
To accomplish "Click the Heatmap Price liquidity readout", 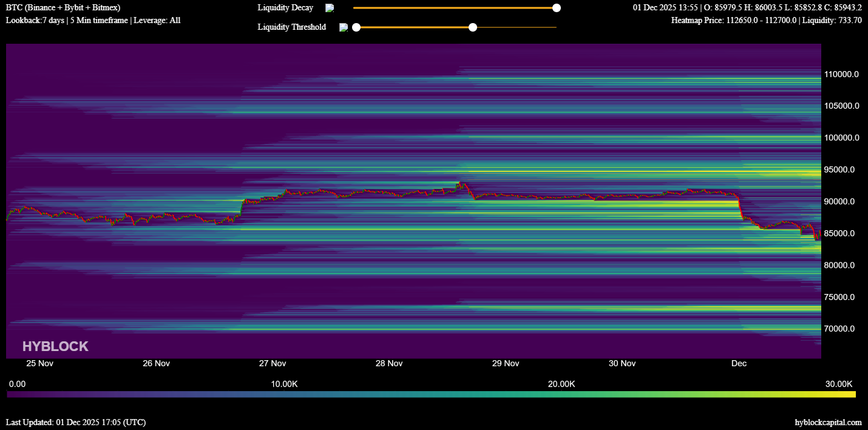I will click(x=766, y=20).
